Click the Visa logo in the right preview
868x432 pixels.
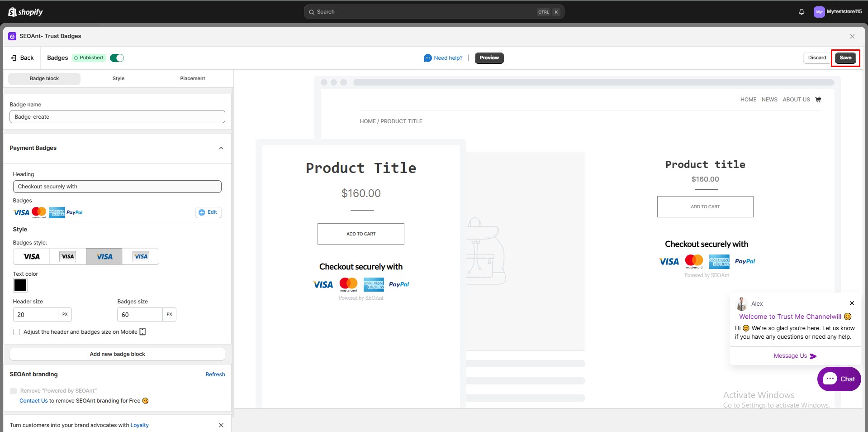pyautogui.click(x=669, y=261)
